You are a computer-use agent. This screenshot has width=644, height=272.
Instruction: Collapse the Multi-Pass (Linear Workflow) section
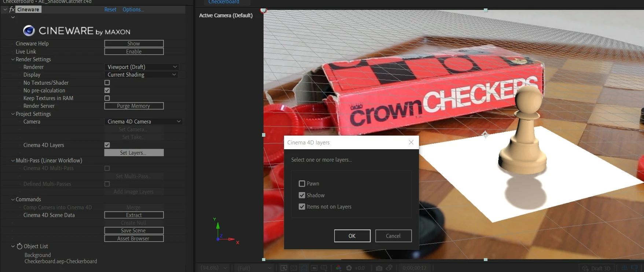point(13,161)
